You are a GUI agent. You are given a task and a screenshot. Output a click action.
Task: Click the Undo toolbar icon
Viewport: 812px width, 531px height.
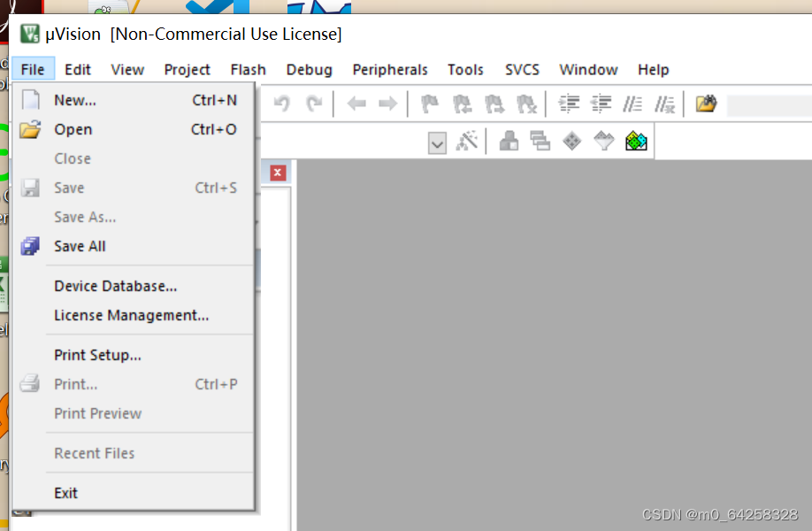pos(282,104)
